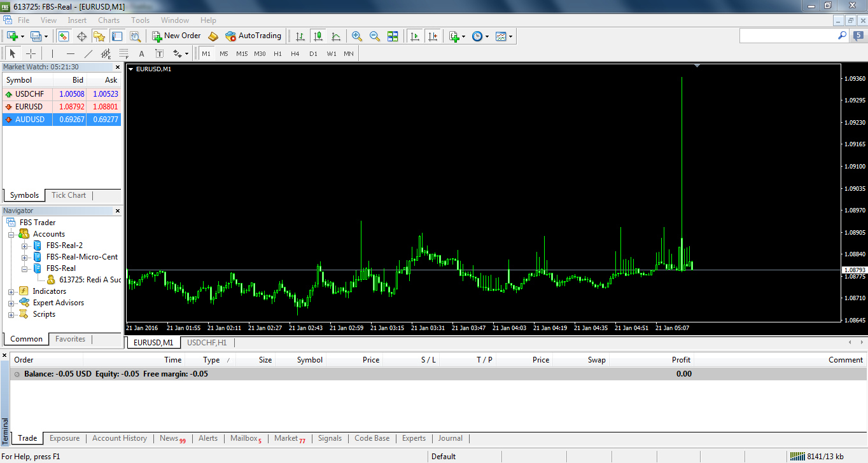Select the EURUSD row in Market Watch
The height and width of the screenshot is (463, 868).
point(61,107)
